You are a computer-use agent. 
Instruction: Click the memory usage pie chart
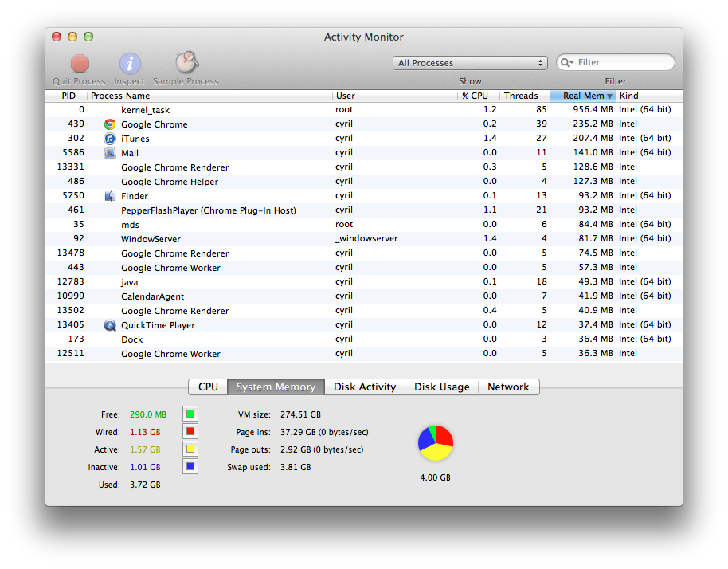coord(436,442)
